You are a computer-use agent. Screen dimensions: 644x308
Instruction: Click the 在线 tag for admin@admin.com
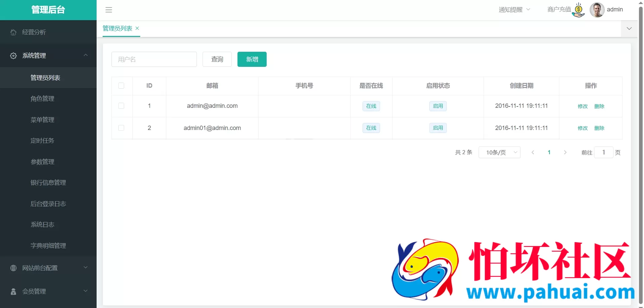[x=371, y=106]
